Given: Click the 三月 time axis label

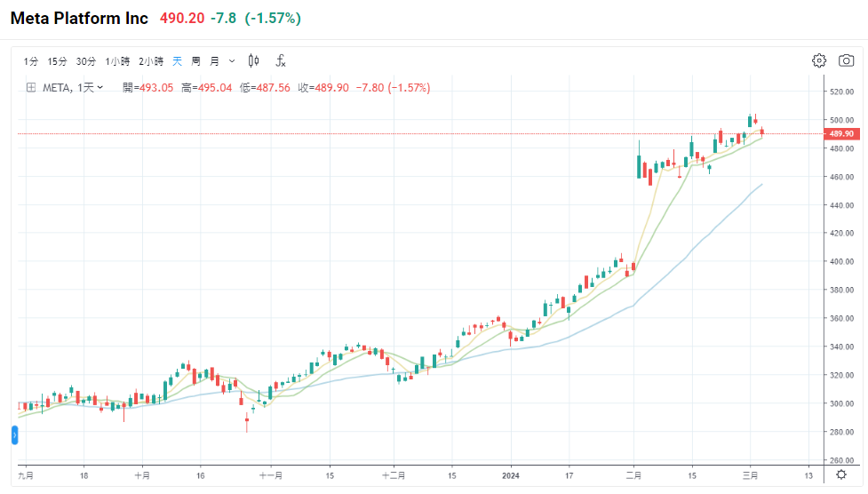Looking at the screenshot, I should pyautogui.click(x=750, y=475).
